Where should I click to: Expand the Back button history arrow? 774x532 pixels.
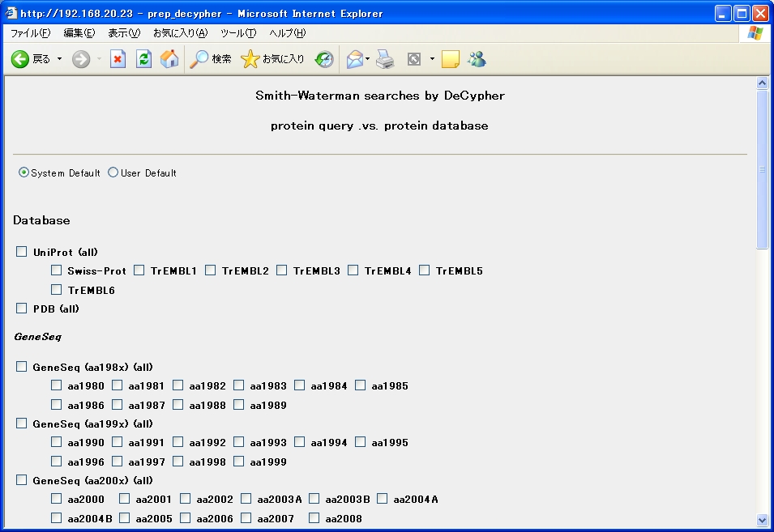(x=60, y=59)
